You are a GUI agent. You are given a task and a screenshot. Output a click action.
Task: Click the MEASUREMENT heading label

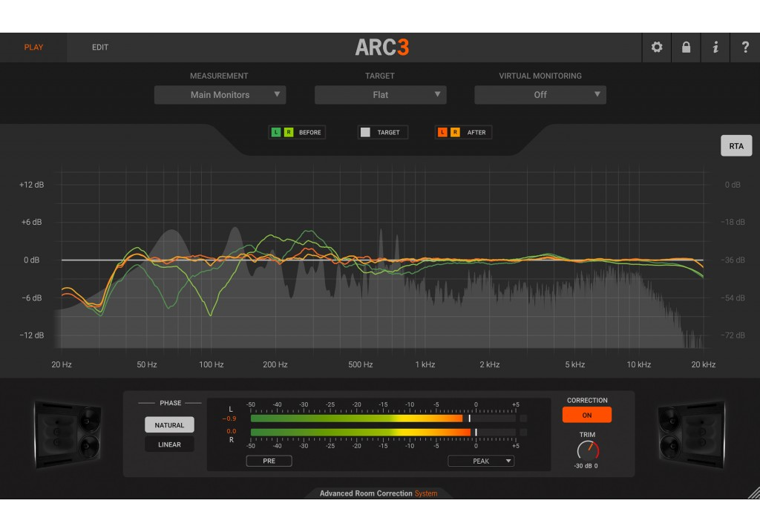point(219,76)
